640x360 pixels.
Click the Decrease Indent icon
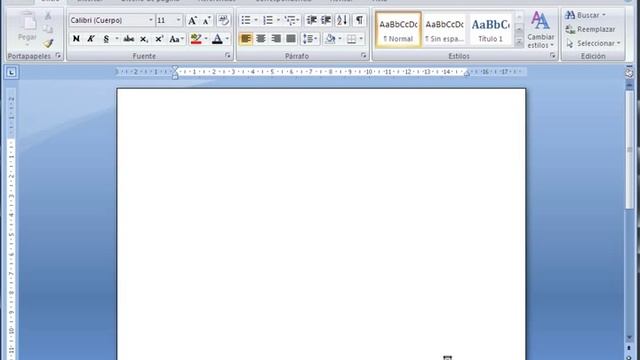click(311, 20)
